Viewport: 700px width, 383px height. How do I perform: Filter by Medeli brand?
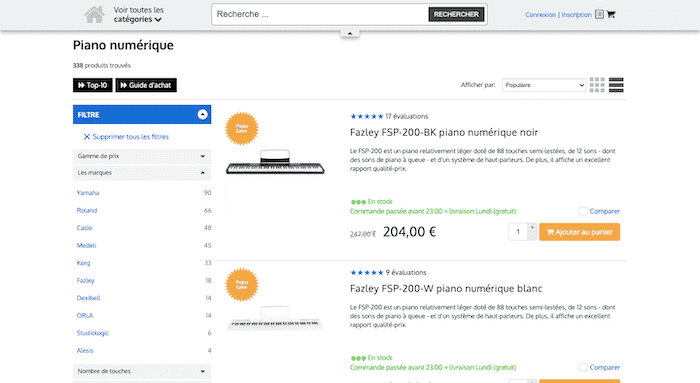pos(86,246)
